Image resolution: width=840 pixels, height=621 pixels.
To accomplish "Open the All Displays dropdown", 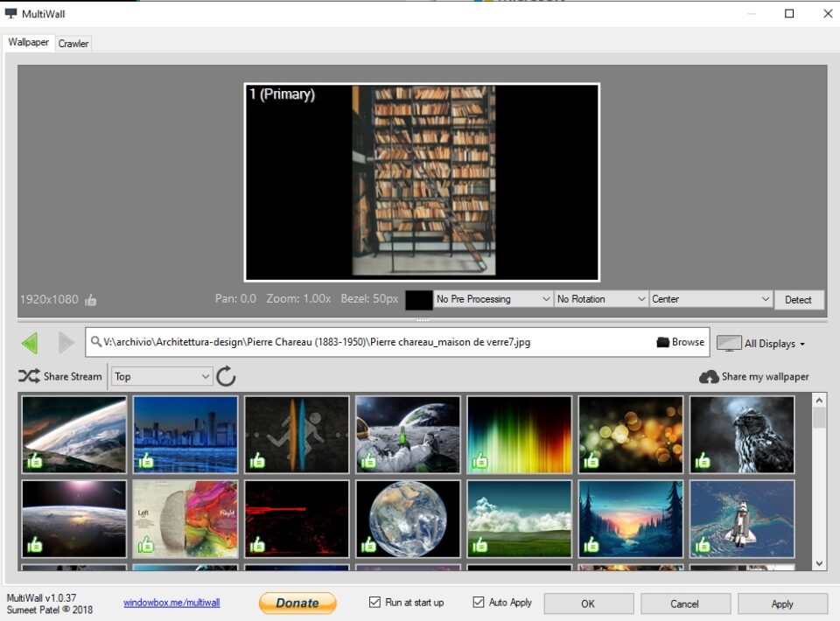I will click(761, 344).
